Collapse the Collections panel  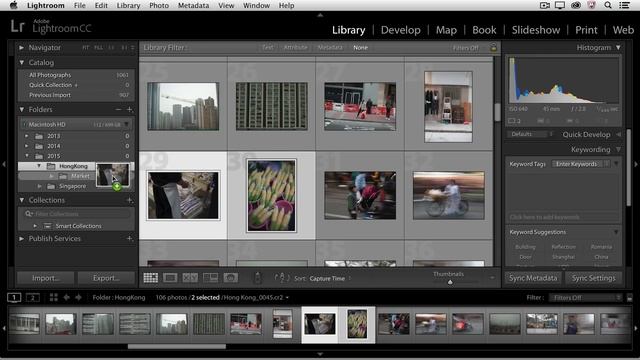(21, 200)
